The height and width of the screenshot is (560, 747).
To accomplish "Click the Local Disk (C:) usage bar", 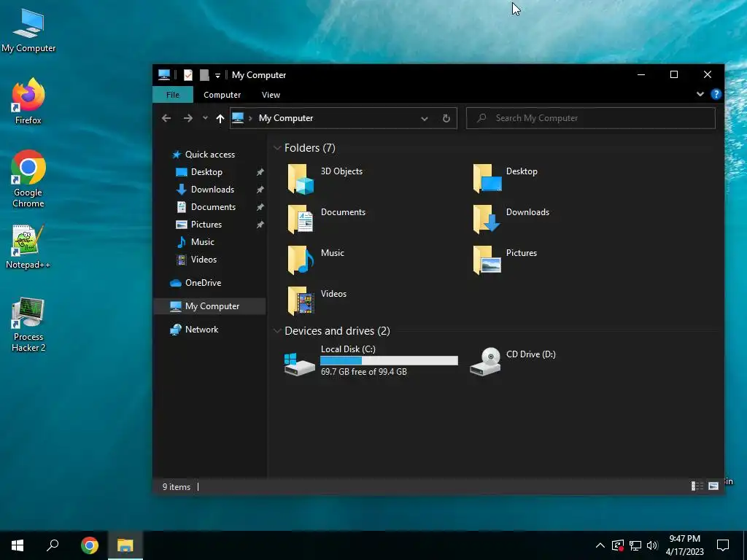I will tap(390, 361).
